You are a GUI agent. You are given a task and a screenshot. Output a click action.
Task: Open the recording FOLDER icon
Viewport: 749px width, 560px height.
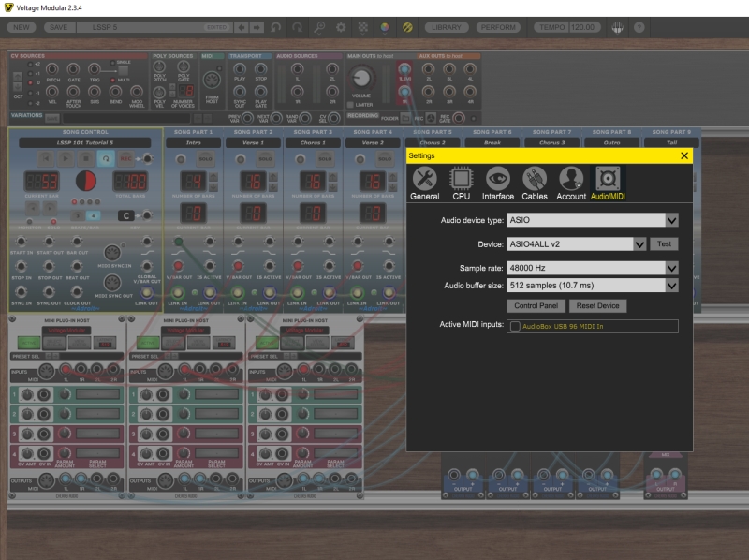point(405,118)
